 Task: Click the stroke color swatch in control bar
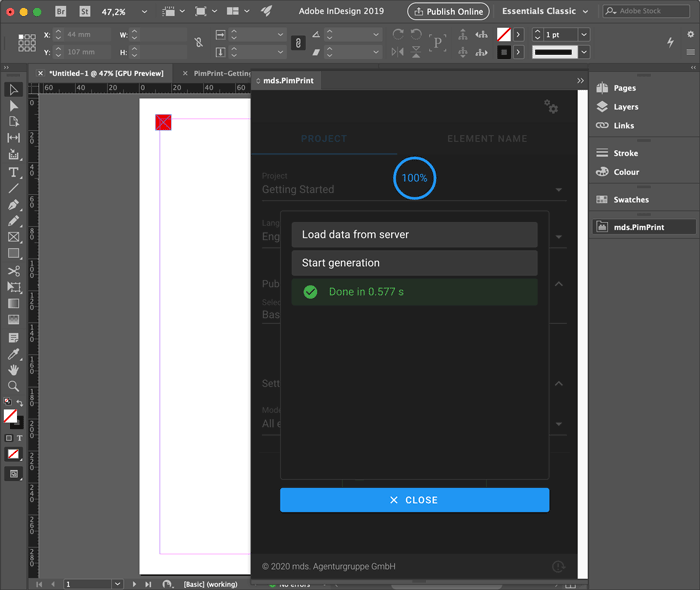(504, 52)
